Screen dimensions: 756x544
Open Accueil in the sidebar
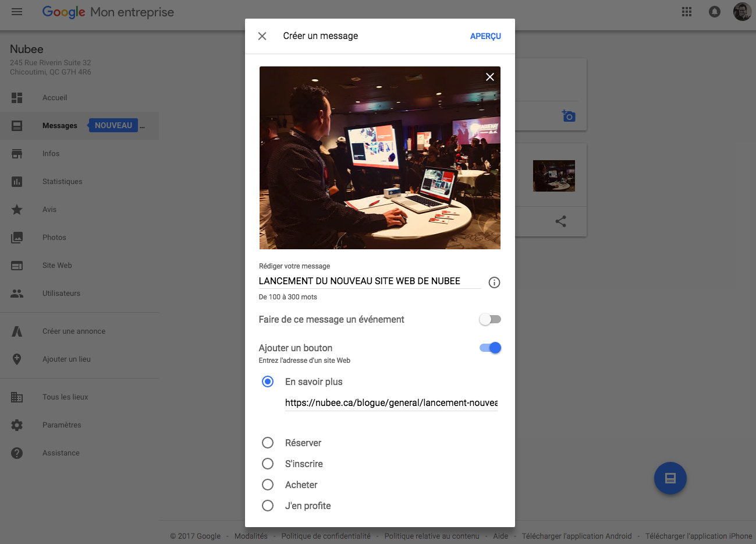tap(55, 98)
